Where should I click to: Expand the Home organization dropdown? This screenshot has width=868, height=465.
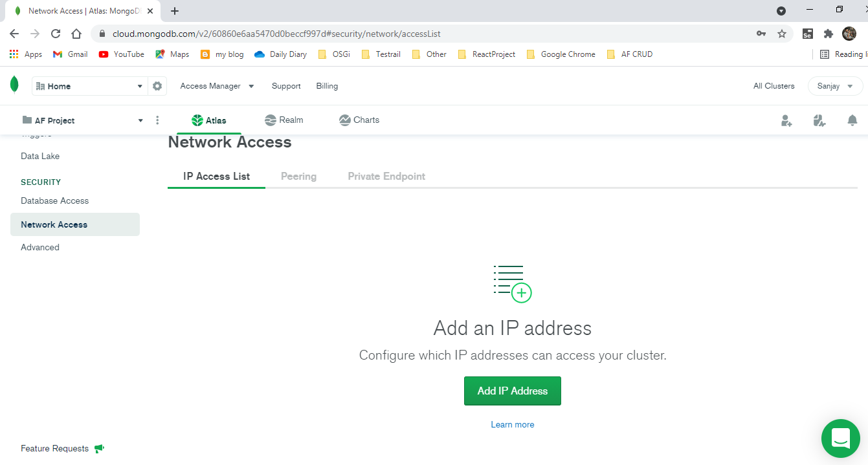click(x=89, y=86)
